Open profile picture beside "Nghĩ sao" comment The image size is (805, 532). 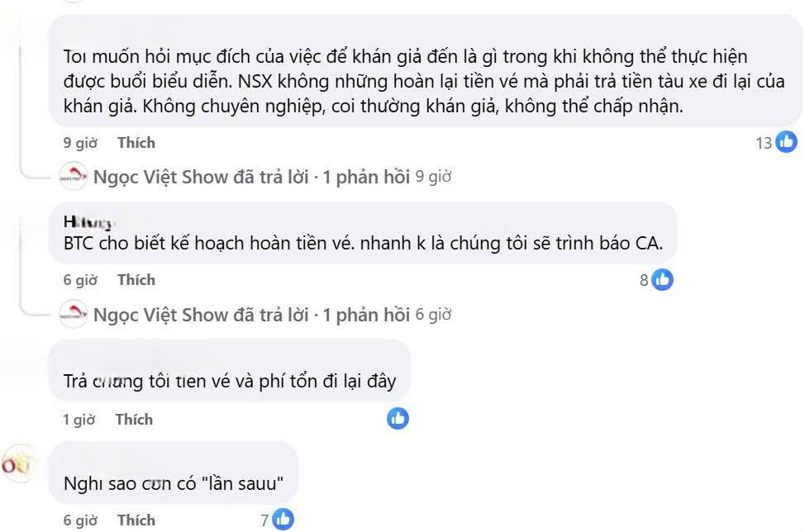coord(15,465)
